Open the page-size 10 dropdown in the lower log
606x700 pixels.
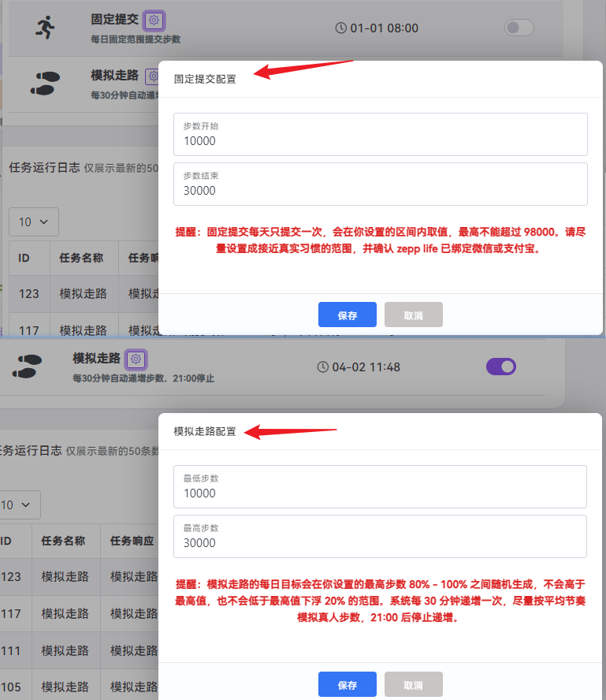(x=18, y=505)
